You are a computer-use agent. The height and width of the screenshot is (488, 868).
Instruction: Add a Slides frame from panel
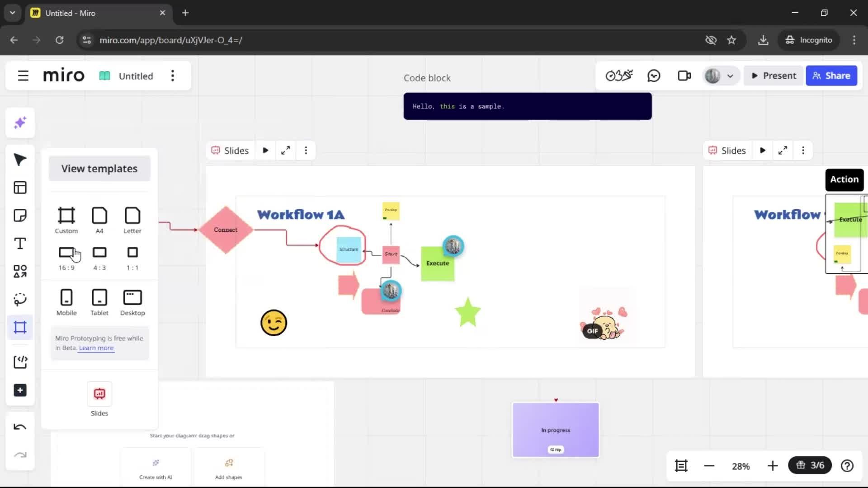point(99,399)
